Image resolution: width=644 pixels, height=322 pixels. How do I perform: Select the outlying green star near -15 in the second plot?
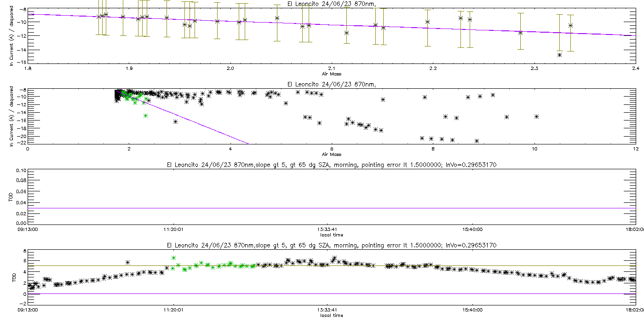pos(145,115)
